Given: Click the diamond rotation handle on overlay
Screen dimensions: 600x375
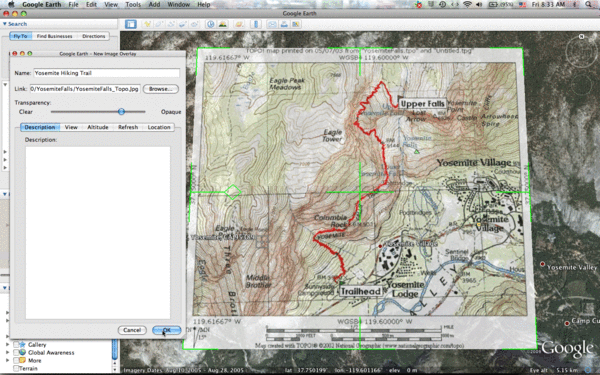Looking at the screenshot, I should coord(233,192).
